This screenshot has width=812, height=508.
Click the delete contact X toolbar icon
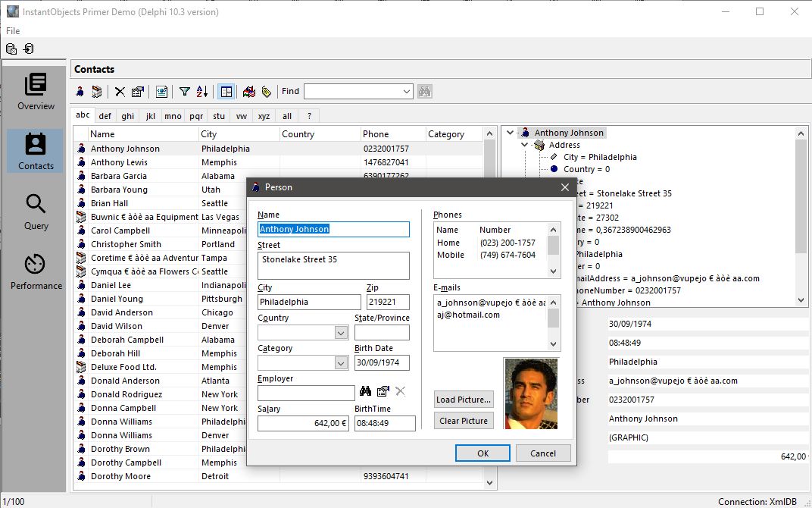click(x=119, y=91)
